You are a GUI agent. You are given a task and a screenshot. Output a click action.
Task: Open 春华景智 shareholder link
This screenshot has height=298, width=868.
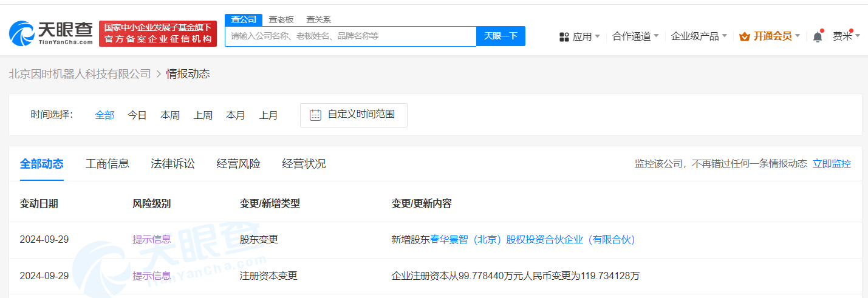tap(533, 240)
